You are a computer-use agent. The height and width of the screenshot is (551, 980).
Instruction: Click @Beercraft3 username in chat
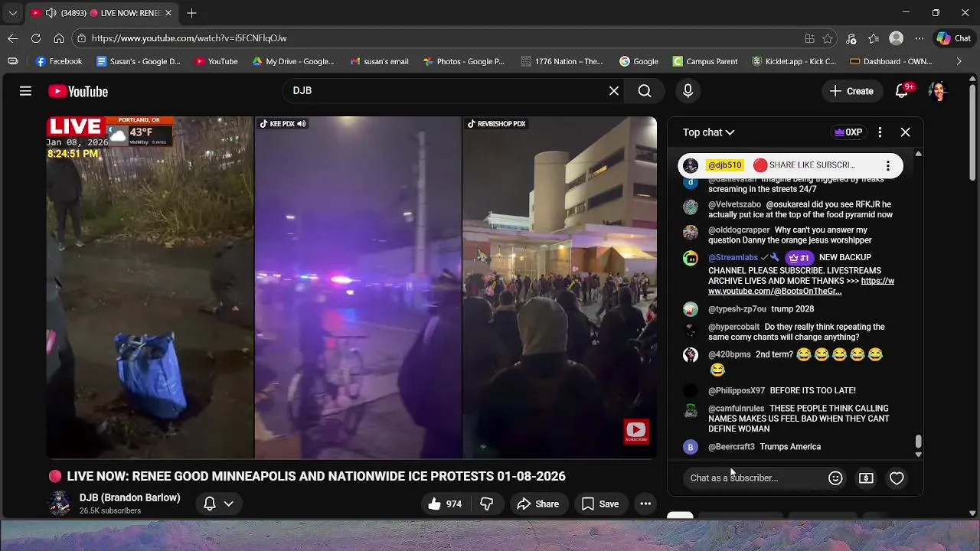(731, 447)
